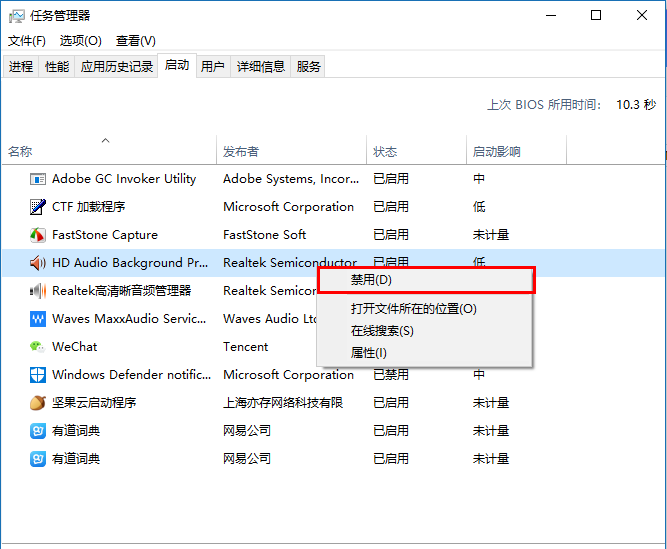Click the Adobe GC Invoker Utility icon

pyautogui.click(x=37, y=179)
